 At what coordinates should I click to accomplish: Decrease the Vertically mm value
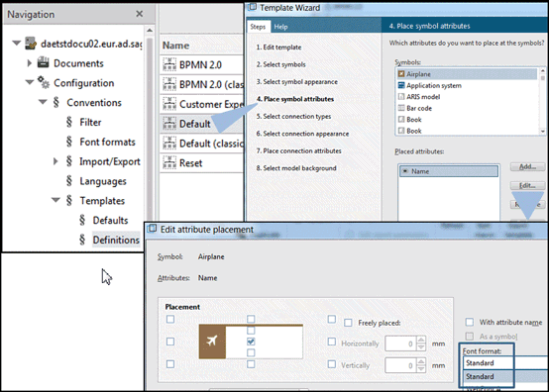421,369
